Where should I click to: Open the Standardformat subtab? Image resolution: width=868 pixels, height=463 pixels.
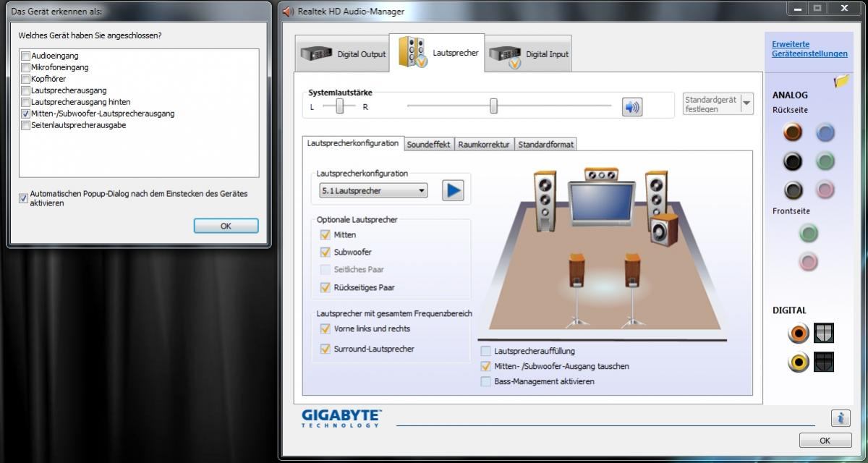click(546, 145)
